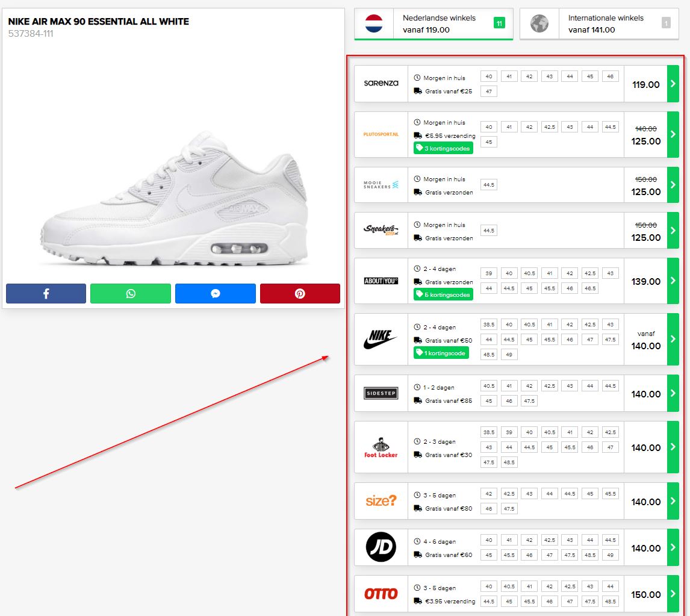Click the Sidestep store logo
The image size is (690, 616).
tap(381, 393)
